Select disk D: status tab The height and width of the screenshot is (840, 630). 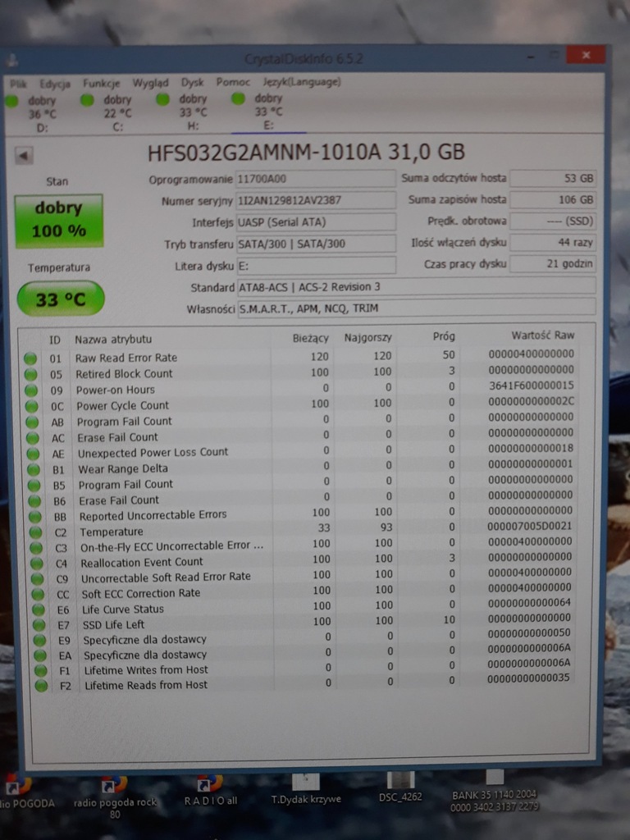tap(33, 113)
